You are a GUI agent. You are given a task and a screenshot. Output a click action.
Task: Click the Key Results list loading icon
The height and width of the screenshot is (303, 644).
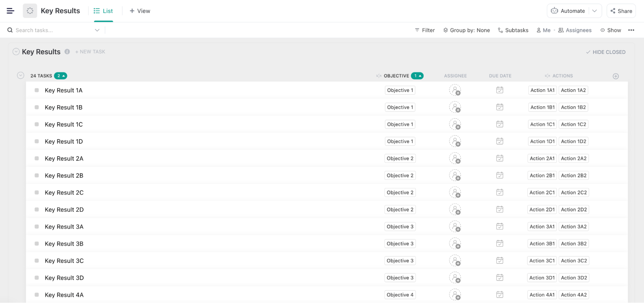[x=30, y=11]
